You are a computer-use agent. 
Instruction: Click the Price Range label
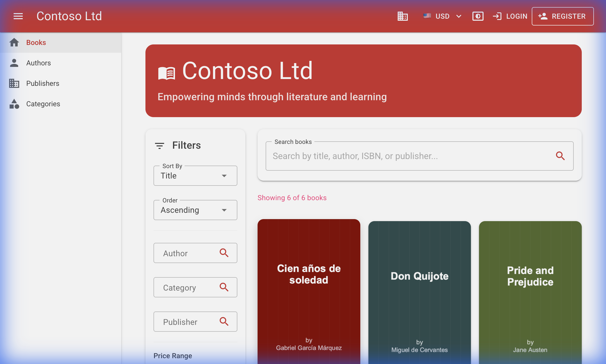(x=173, y=356)
